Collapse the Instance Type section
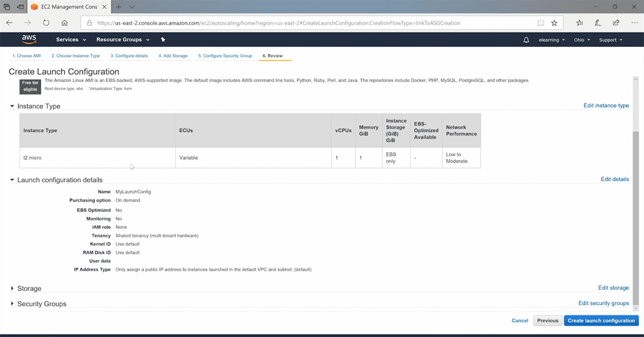Viewport: 644px width, 337px height. point(12,106)
